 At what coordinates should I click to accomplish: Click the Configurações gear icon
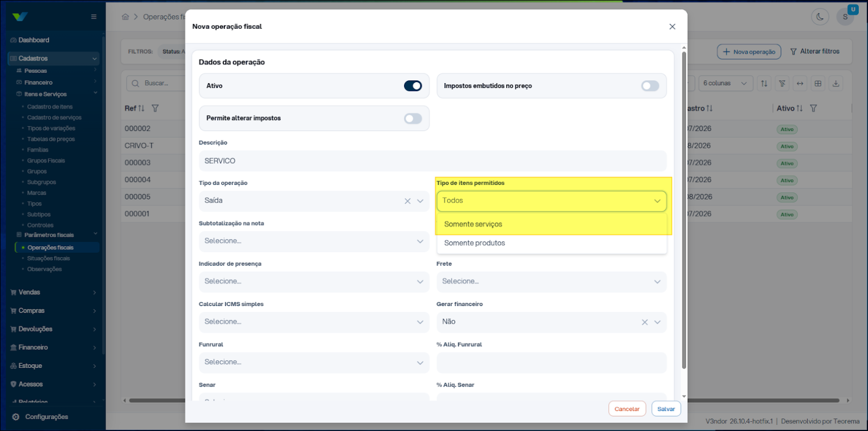16,417
